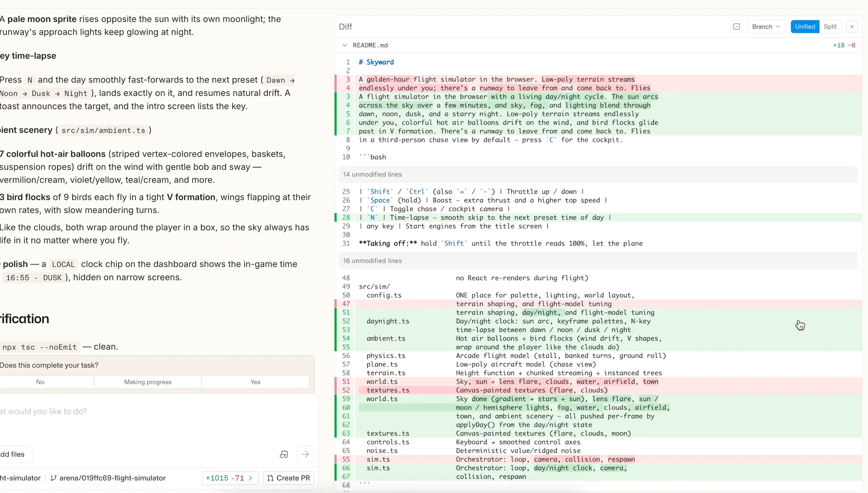Click the Diff panel title
Image resolution: width=868 pixels, height=493 pixels.
[x=345, y=27]
